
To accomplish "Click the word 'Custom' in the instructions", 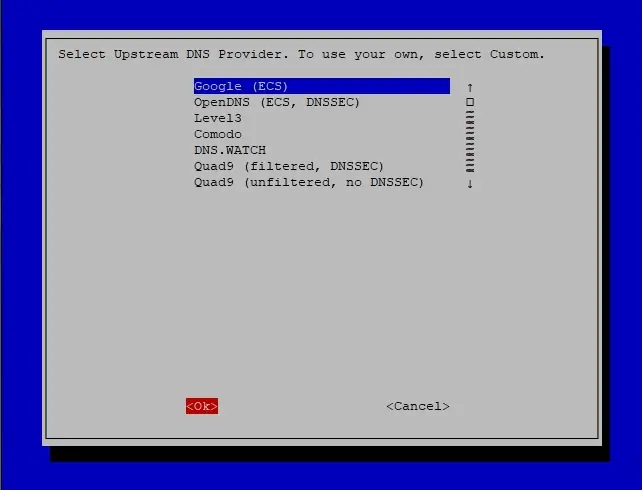I will tap(514, 54).
